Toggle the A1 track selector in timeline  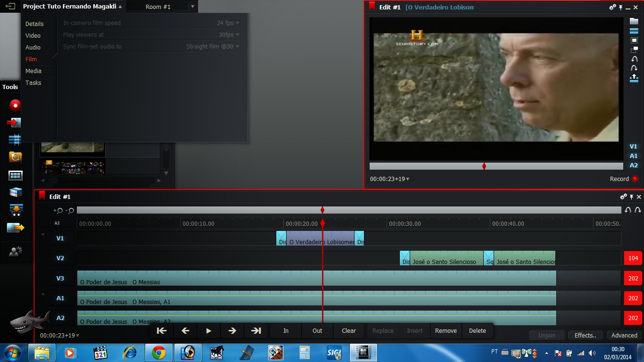[x=60, y=298]
